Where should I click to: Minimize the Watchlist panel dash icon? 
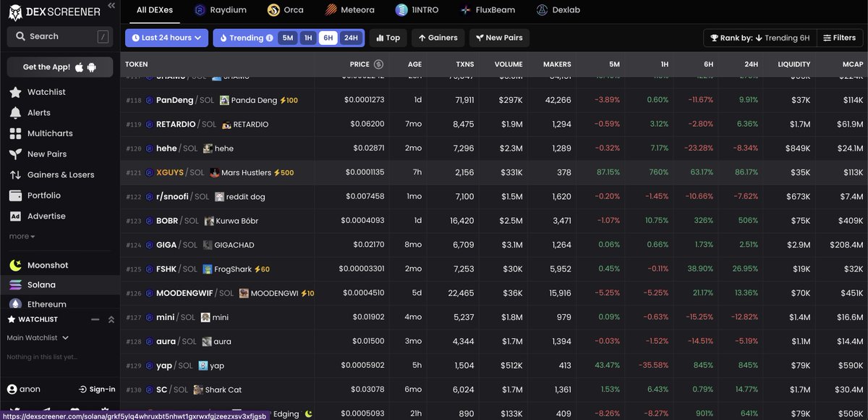click(95, 319)
